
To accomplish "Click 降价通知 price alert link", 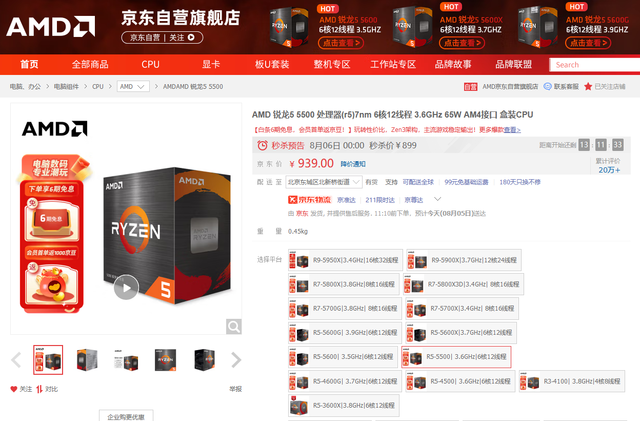I will pos(353,164).
